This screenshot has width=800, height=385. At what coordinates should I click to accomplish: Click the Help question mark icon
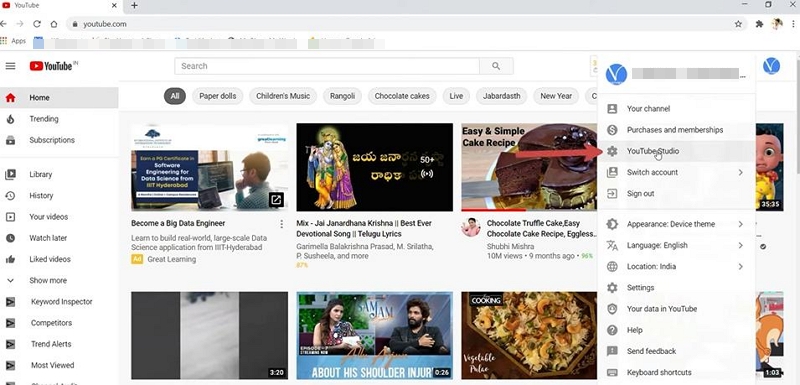(612, 330)
